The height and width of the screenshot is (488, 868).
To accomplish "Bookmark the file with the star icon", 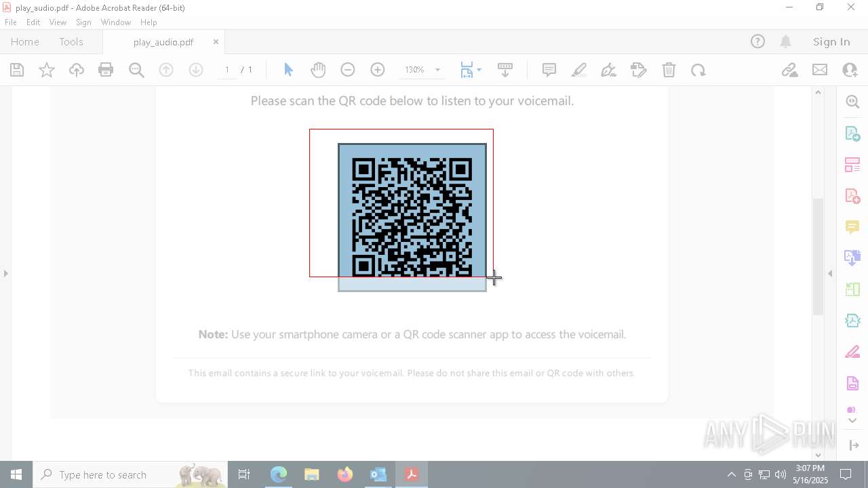I will coord(47,70).
